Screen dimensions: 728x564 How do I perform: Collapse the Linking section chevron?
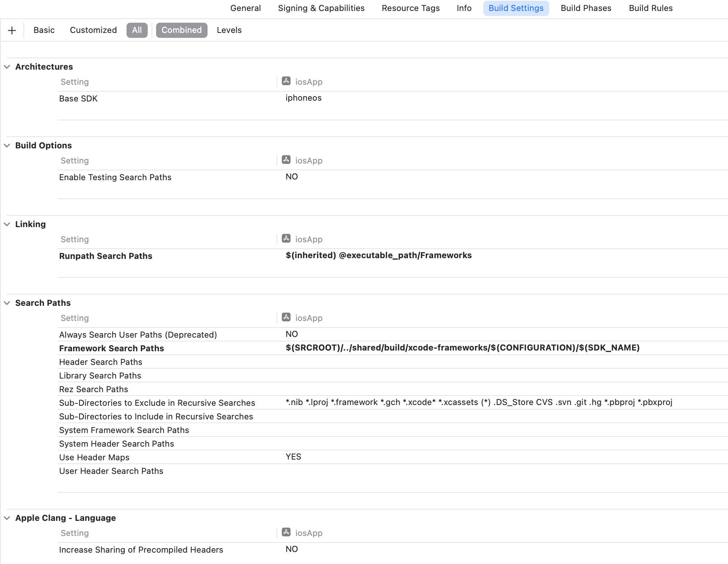tap(7, 224)
